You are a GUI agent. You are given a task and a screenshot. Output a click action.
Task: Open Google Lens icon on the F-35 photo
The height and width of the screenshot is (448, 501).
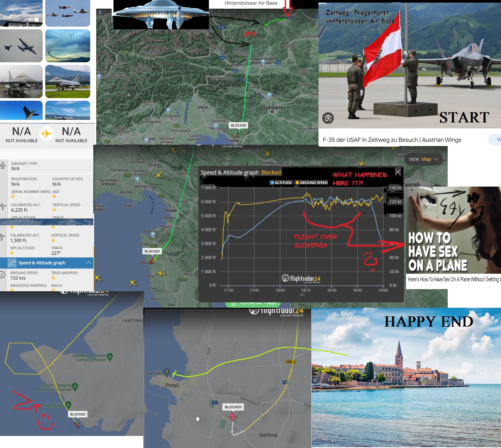[328, 118]
